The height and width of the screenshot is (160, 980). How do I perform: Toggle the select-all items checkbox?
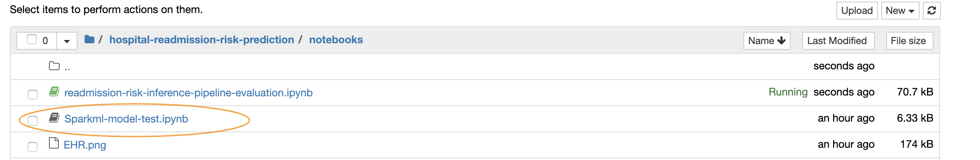[32, 39]
